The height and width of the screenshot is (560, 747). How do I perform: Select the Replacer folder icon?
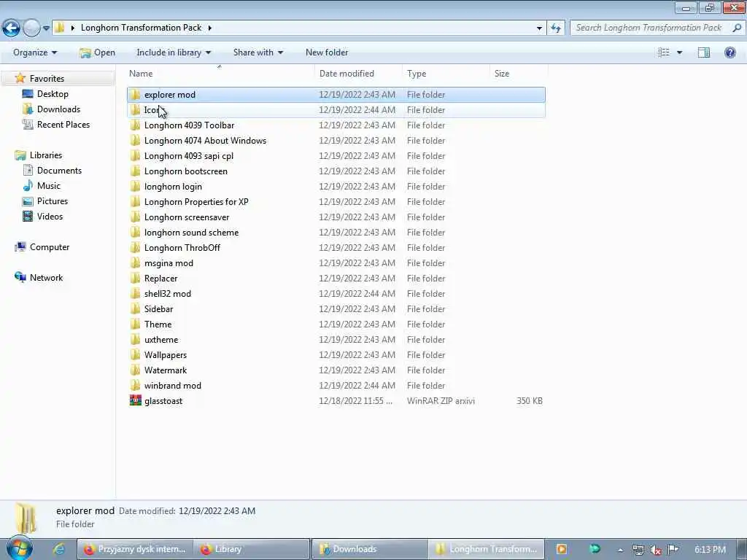click(x=135, y=278)
